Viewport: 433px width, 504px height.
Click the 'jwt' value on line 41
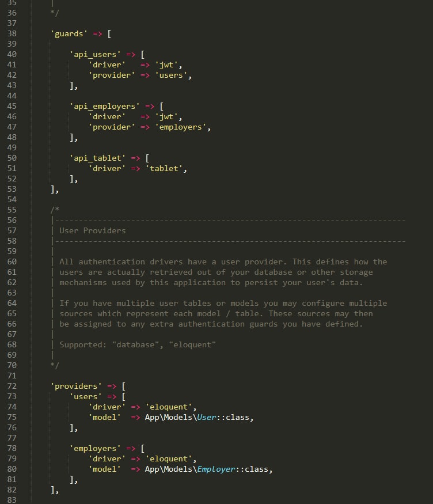click(166, 65)
